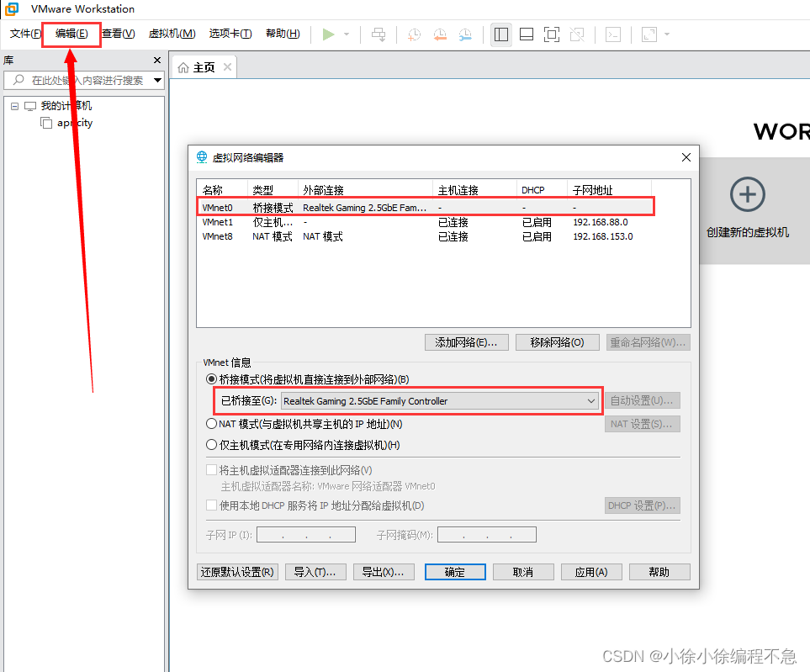The width and height of the screenshot is (810, 672).
Task: Open the Help menu
Action: [x=283, y=34]
